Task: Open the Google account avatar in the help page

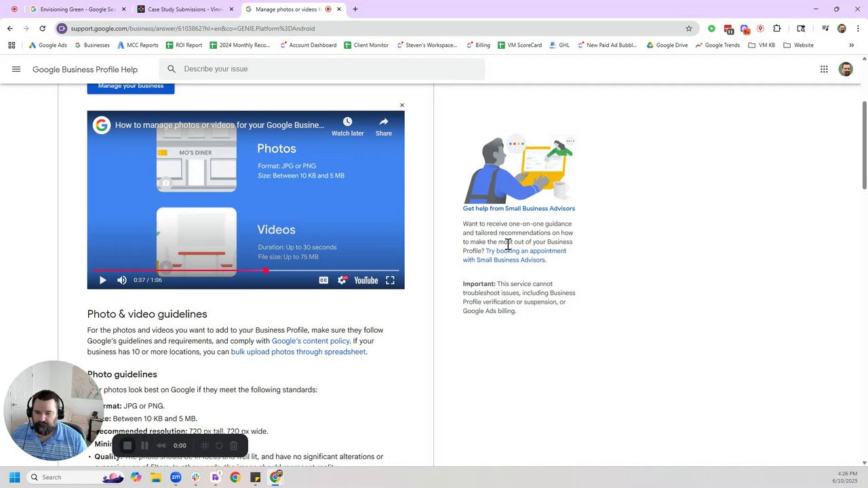Action: point(846,69)
